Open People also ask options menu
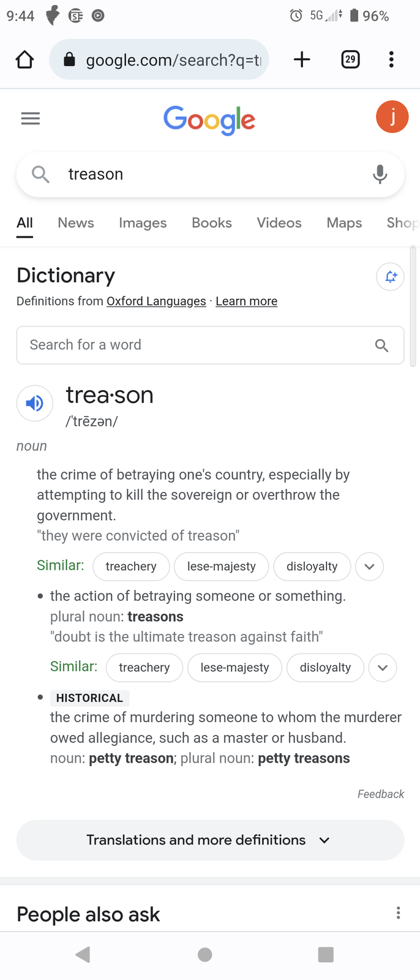420x980 pixels. 399,913
